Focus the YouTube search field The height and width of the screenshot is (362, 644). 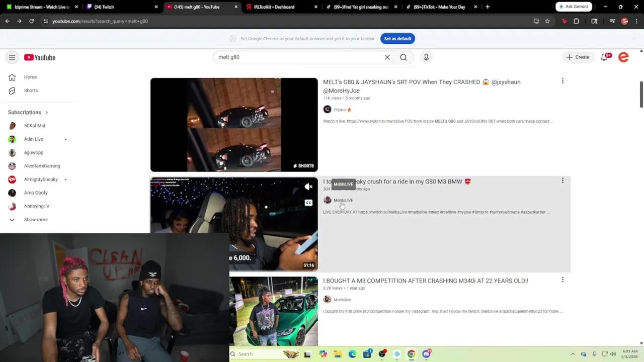299,57
